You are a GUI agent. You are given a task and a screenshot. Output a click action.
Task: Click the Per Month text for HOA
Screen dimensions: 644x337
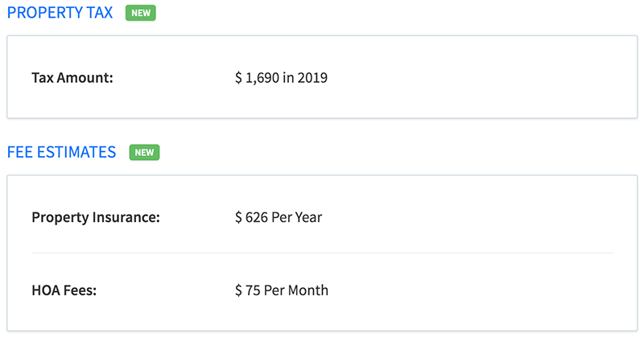(296, 290)
